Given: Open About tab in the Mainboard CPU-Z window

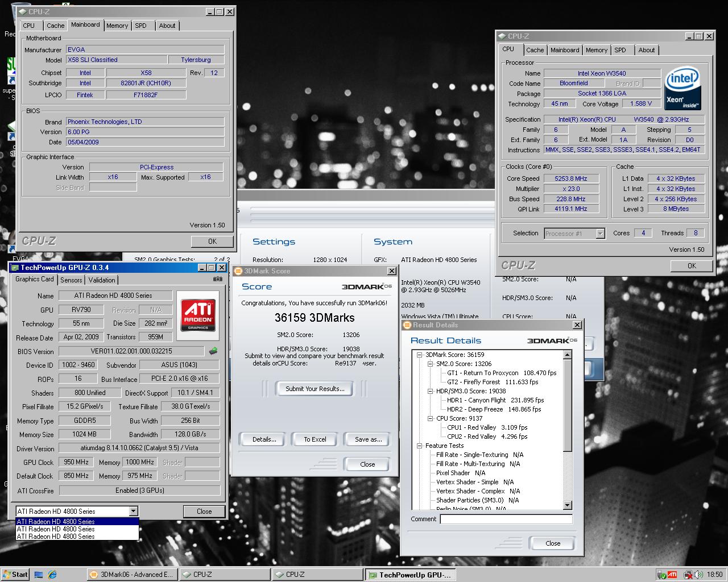Looking at the screenshot, I should coord(167,26).
